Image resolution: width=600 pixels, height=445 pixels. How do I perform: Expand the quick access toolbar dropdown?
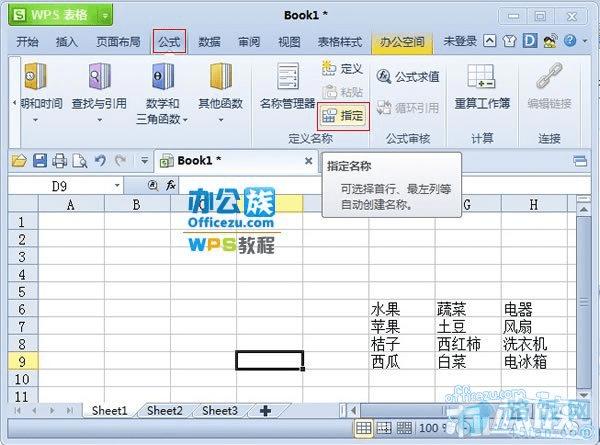pyautogui.click(x=144, y=161)
